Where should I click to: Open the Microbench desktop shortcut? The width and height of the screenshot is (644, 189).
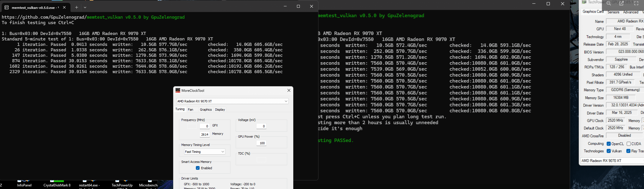148,184
